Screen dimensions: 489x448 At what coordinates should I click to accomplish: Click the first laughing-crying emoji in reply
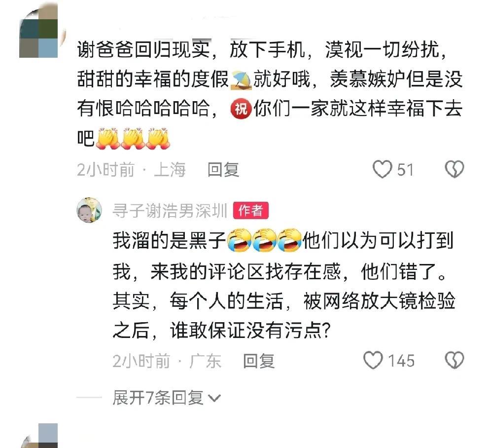pos(239,240)
